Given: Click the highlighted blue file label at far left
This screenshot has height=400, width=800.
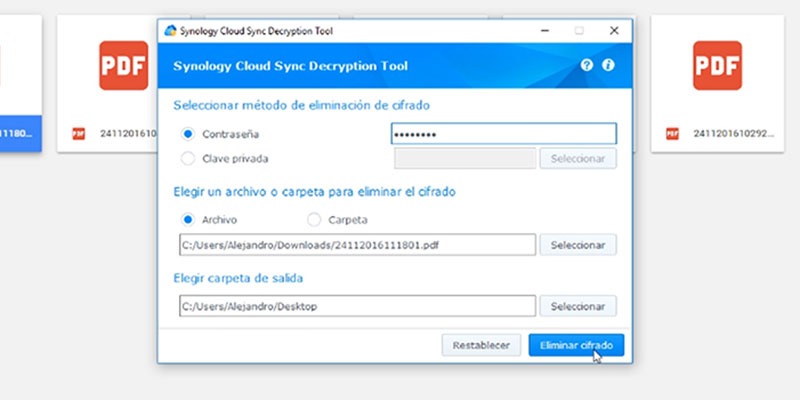Looking at the screenshot, I should [x=20, y=134].
